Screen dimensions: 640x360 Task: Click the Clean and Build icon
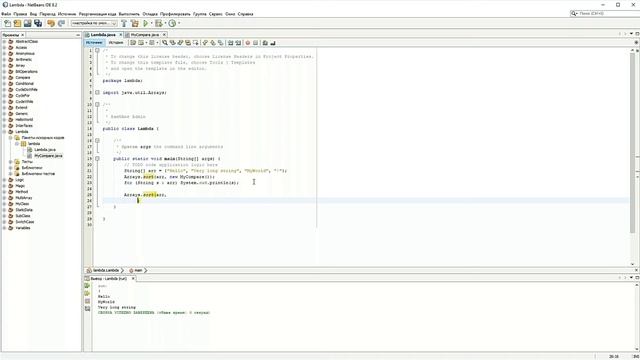click(x=135, y=23)
